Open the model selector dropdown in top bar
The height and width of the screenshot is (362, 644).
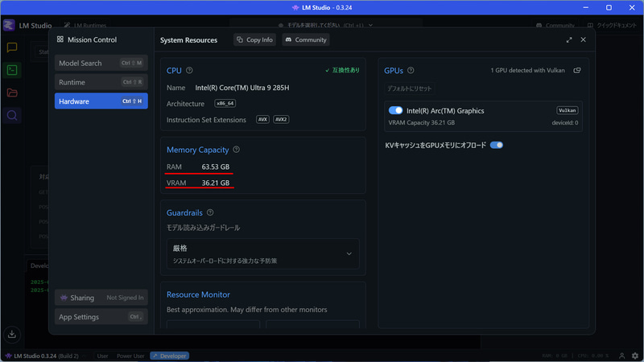tap(325, 25)
